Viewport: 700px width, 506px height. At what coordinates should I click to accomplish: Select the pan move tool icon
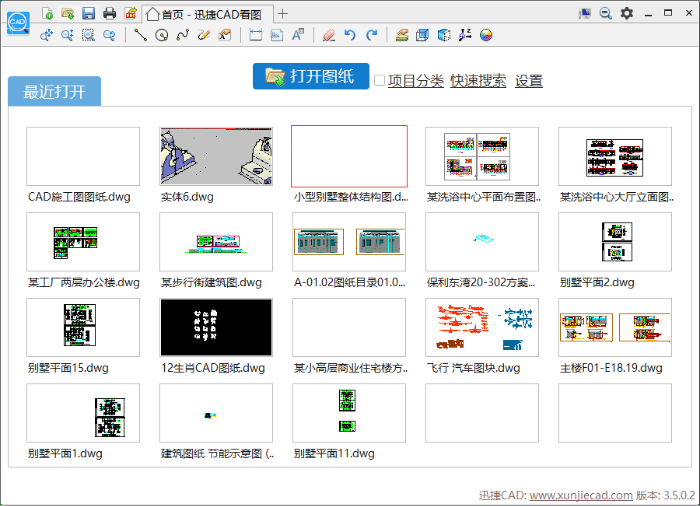46,35
